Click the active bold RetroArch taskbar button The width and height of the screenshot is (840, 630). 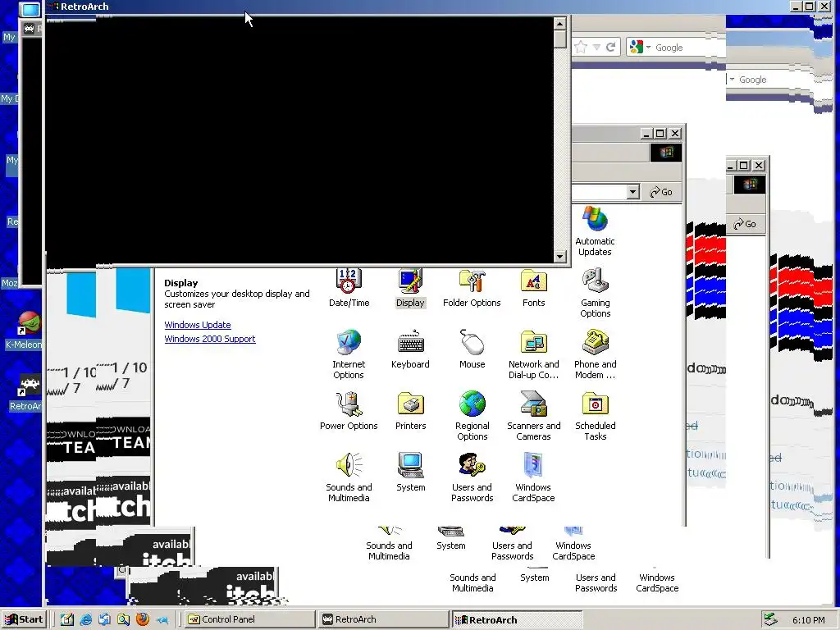(517, 619)
